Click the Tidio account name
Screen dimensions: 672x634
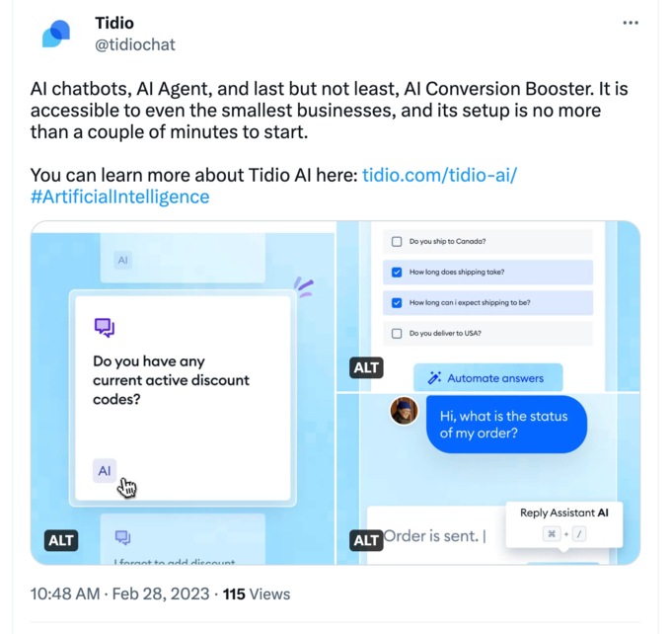click(x=114, y=23)
